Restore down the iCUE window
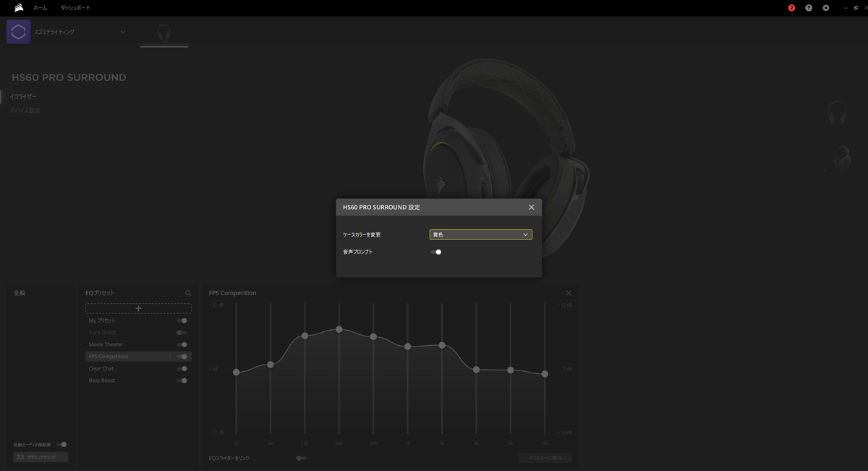The image size is (868, 471). (854, 8)
